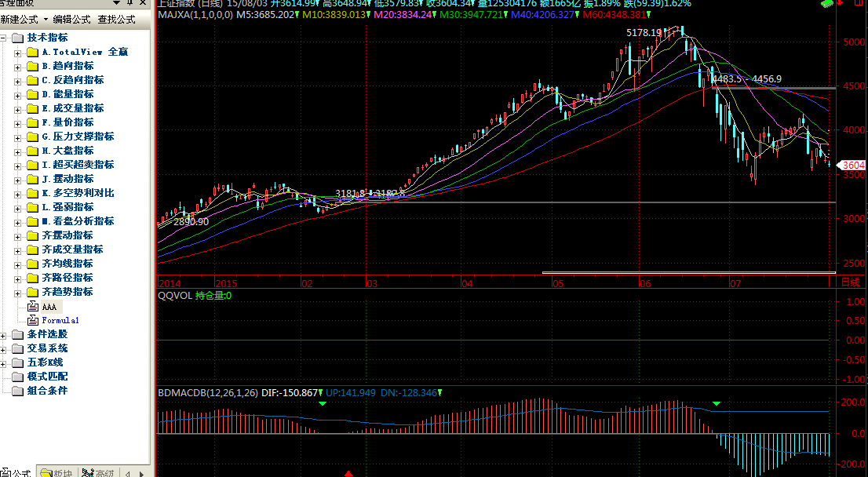This screenshot has height=477, width=868.
Task: Click the horizontal scrollbar under the price chart
Action: coord(687,273)
